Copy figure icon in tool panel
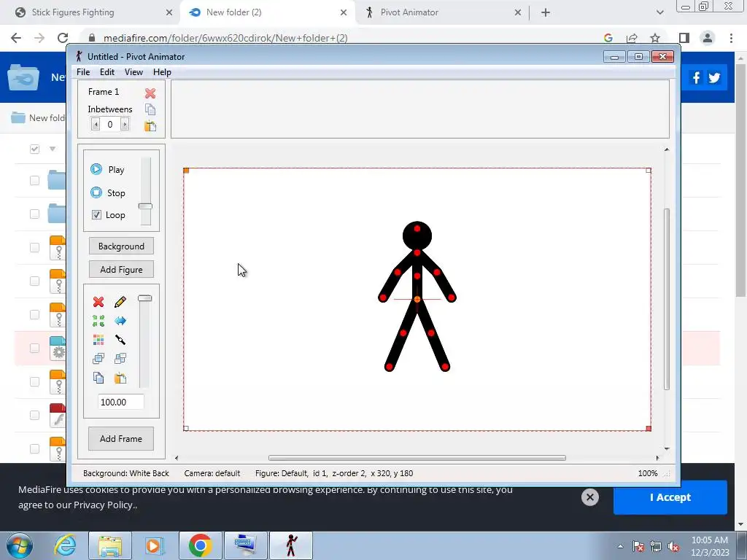The height and width of the screenshot is (560, 747). pyautogui.click(x=98, y=378)
